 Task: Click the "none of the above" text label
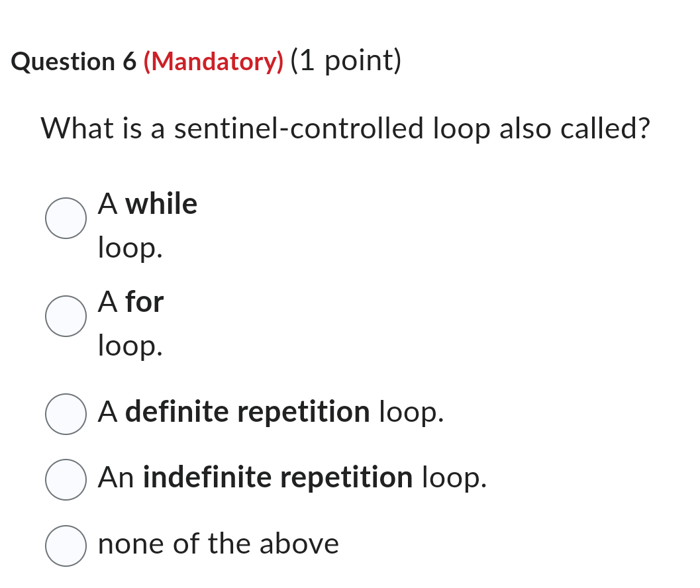point(219,544)
